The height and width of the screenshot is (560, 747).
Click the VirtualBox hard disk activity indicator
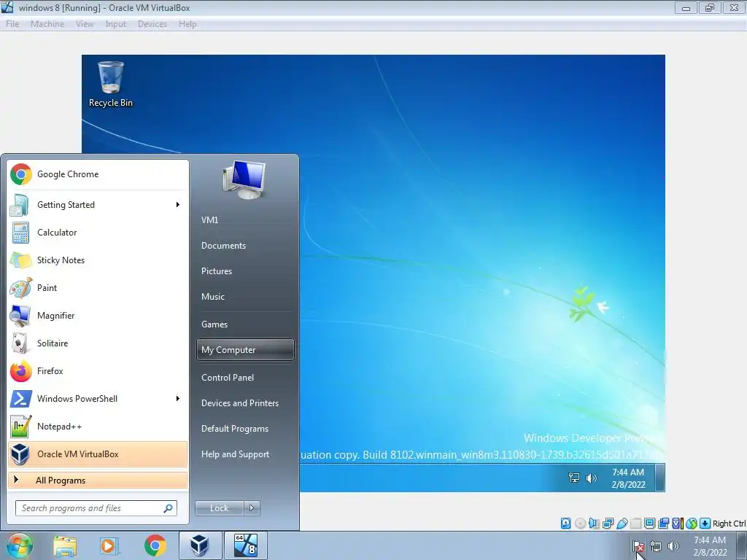[565, 524]
